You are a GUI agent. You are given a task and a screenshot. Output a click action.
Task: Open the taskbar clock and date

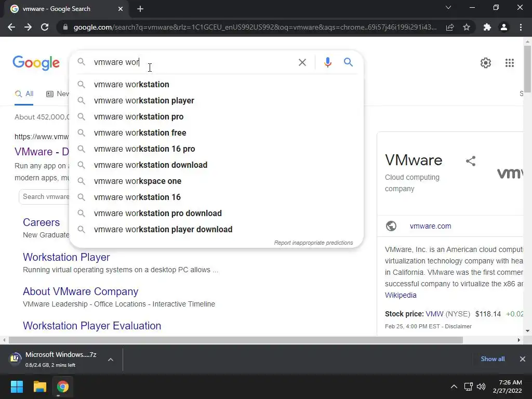pos(507,387)
